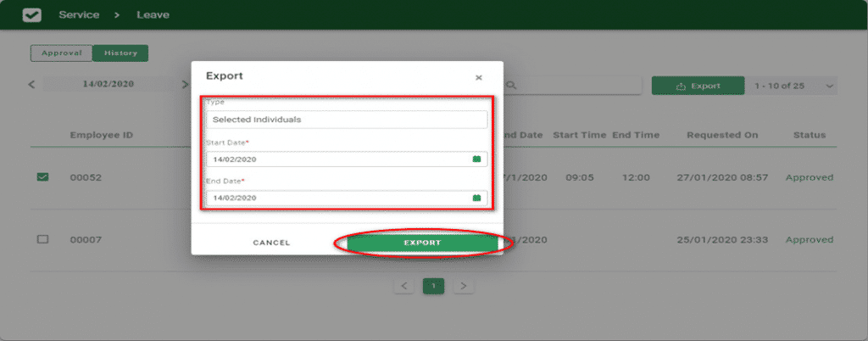Click the CANCEL button
The height and width of the screenshot is (341, 868).
click(271, 243)
